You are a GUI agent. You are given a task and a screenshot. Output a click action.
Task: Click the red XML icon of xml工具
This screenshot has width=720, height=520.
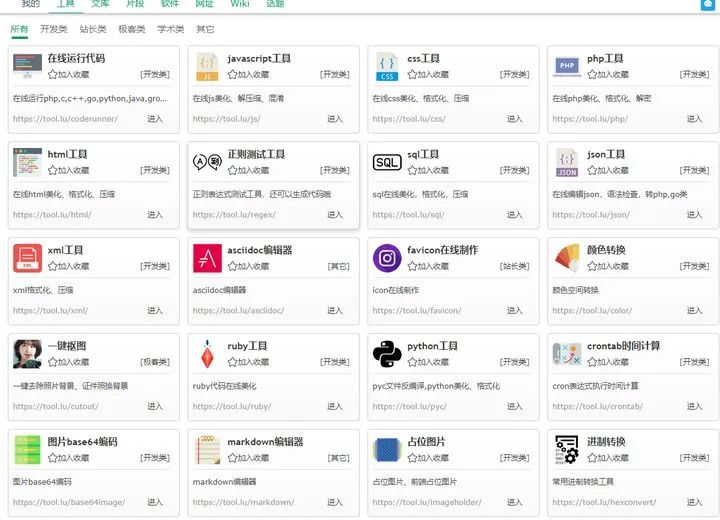click(28, 258)
